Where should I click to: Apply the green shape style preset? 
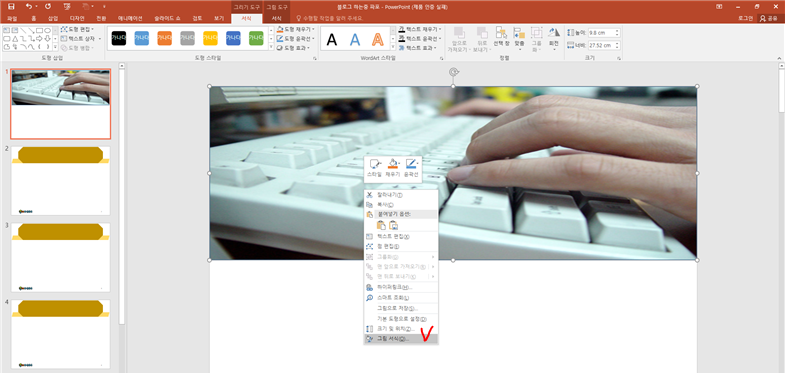pyautogui.click(x=256, y=38)
